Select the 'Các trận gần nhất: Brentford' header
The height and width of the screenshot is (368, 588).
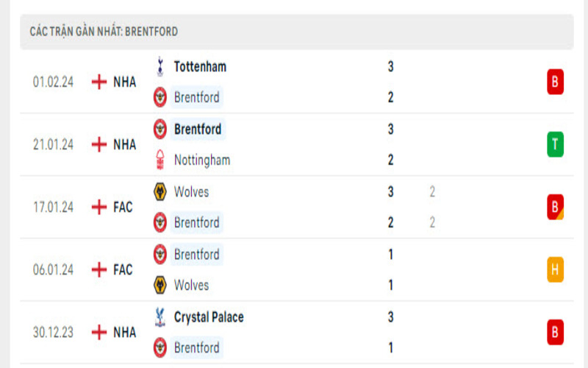(x=104, y=32)
